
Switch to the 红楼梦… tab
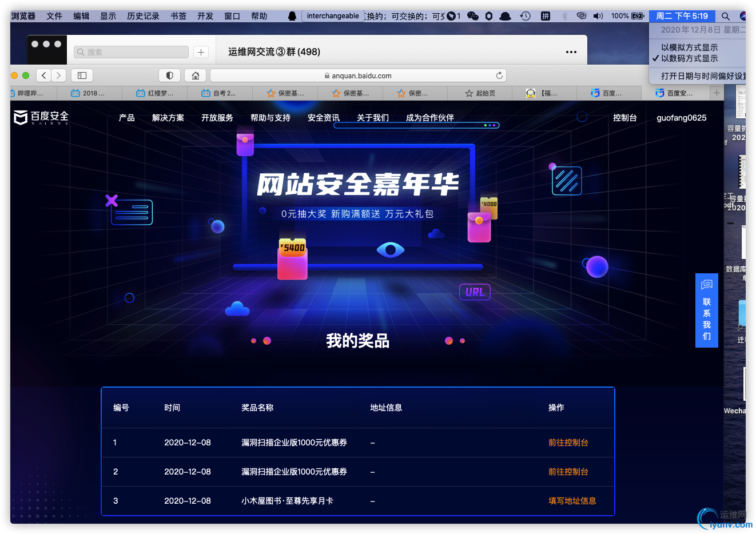tap(155, 93)
